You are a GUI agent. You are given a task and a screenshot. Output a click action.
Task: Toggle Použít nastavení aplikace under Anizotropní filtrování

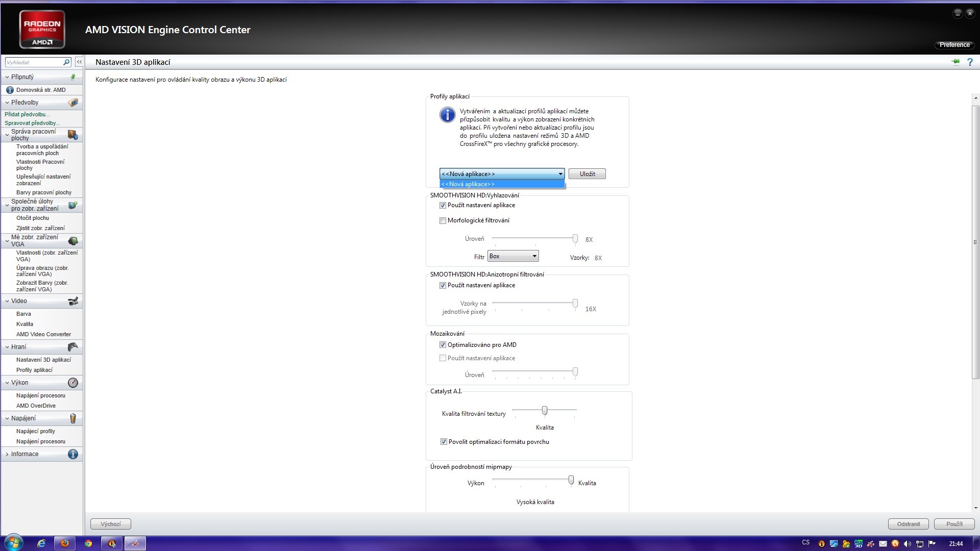click(x=443, y=286)
